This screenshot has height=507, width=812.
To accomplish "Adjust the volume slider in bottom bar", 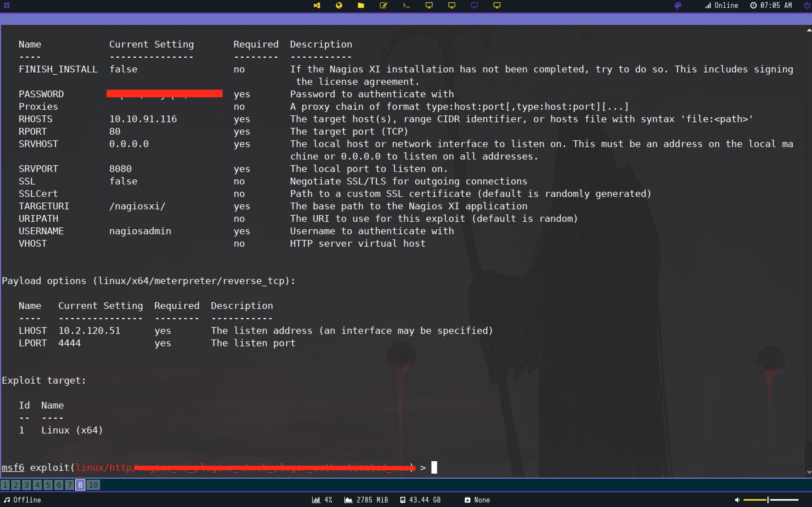I will pos(771,500).
